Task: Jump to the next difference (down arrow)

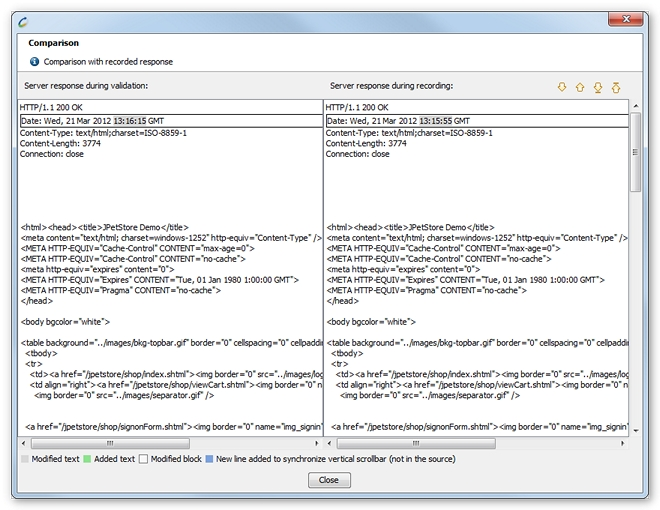Action: [562, 88]
